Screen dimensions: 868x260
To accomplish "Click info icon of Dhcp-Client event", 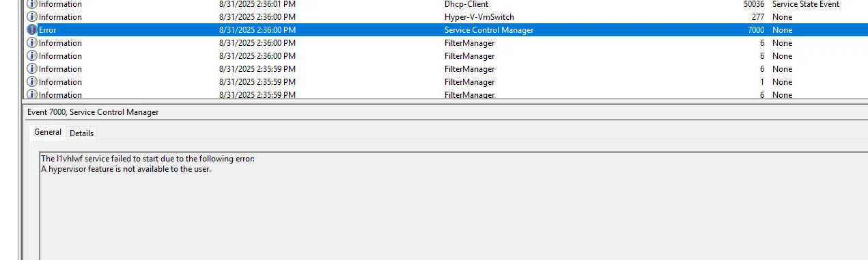I will point(32,4).
